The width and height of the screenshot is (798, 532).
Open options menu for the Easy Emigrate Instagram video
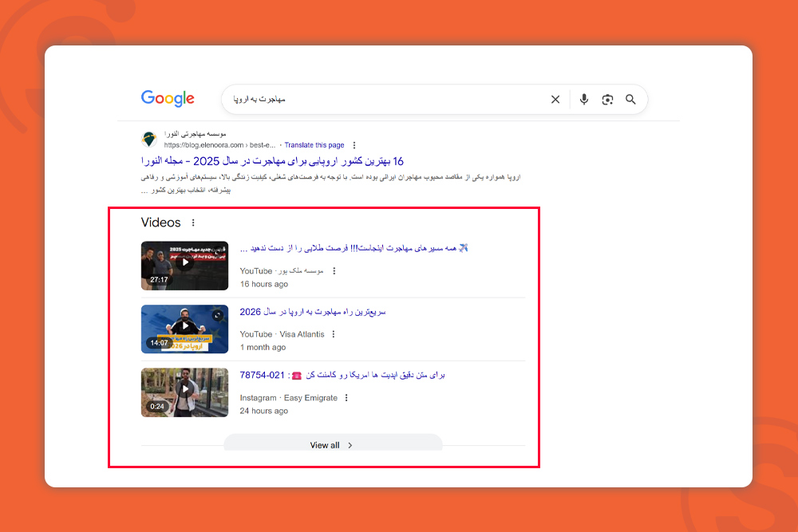pos(346,397)
